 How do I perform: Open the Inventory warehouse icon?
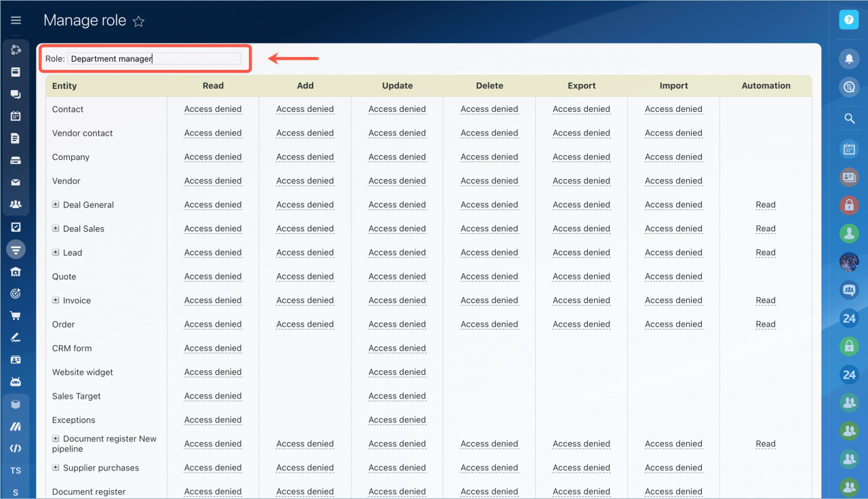point(16,272)
